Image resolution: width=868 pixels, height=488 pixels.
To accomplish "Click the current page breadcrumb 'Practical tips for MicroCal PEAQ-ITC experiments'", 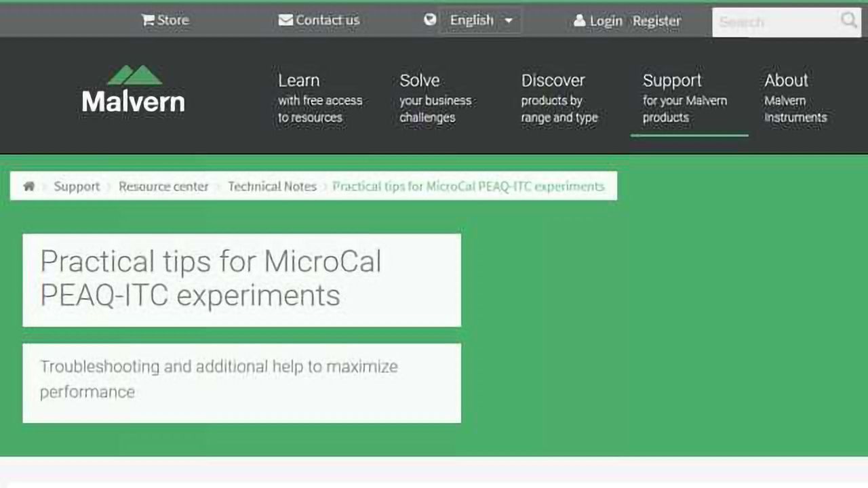I will click(468, 186).
